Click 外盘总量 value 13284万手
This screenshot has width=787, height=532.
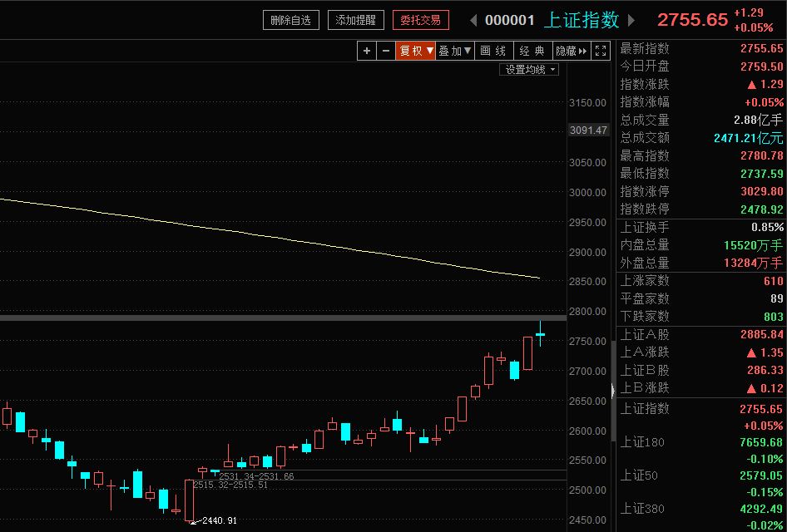(754, 263)
